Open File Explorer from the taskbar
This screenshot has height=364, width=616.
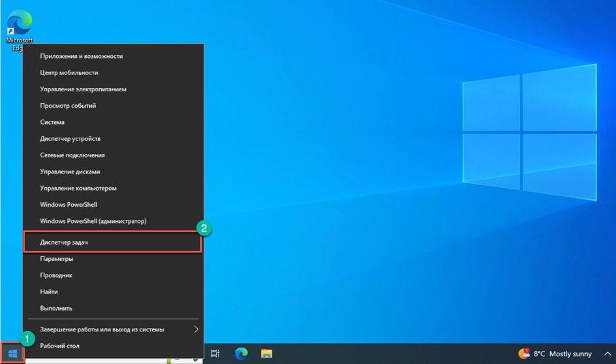tap(266, 354)
